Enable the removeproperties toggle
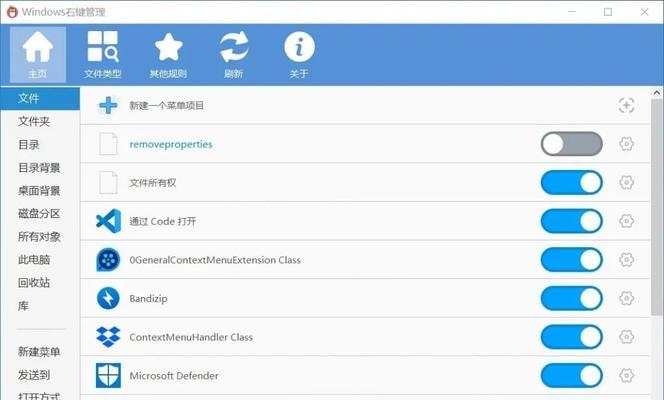The image size is (664, 400). click(572, 144)
